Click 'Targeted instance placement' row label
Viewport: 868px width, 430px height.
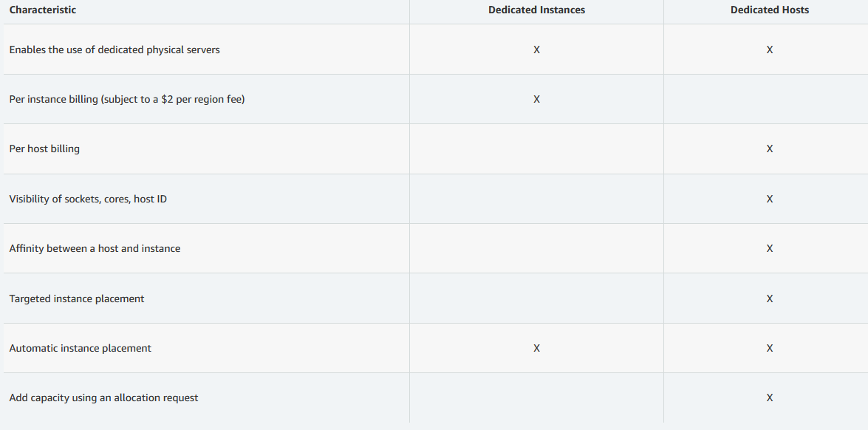click(x=77, y=298)
